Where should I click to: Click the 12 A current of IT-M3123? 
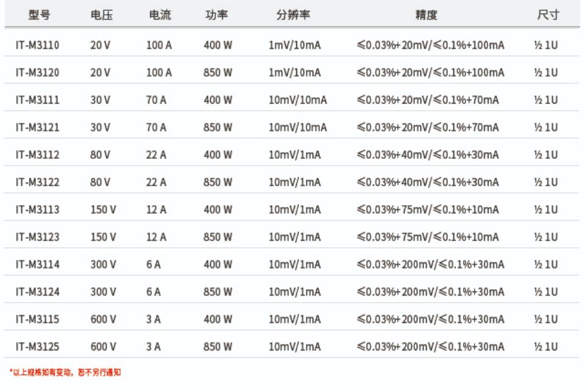click(156, 237)
